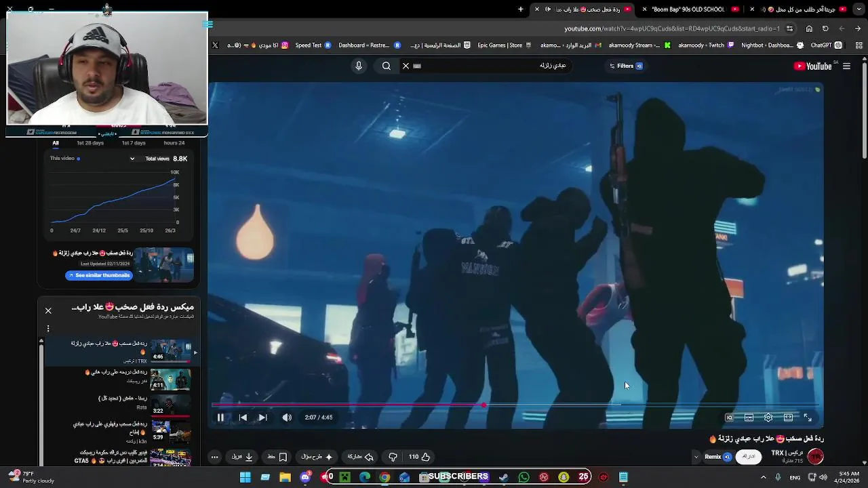This screenshot has height=488, width=868.
Task: Open WhatsApp from taskbar
Action: point(524,477)
